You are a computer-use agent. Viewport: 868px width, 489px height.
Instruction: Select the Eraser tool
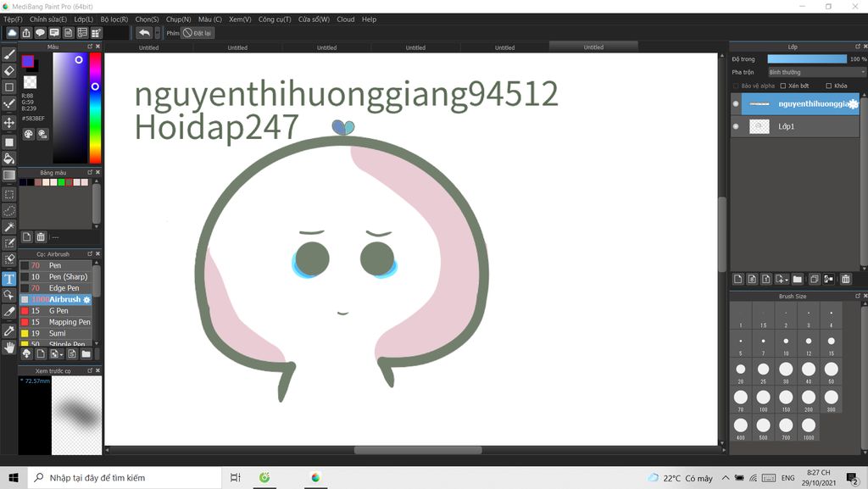coord(8,71)
